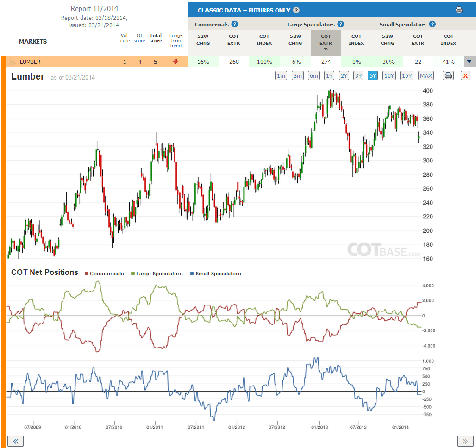476x448 pixels.
Task: Open Small Speculators help icon
Action: tap(432, 24)
